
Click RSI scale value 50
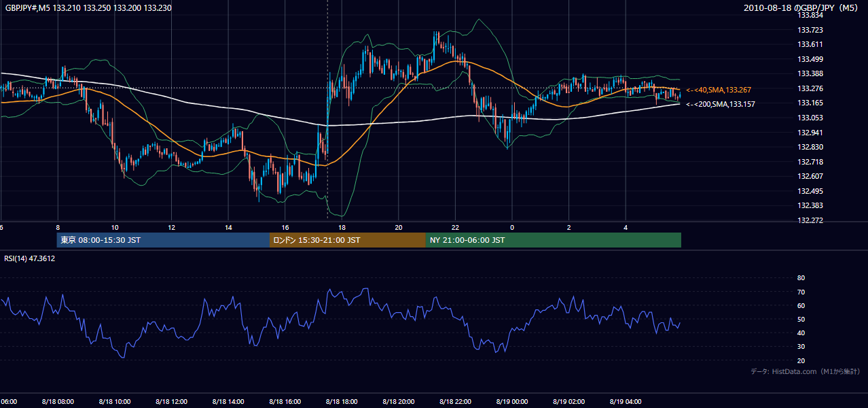[801, 319]
